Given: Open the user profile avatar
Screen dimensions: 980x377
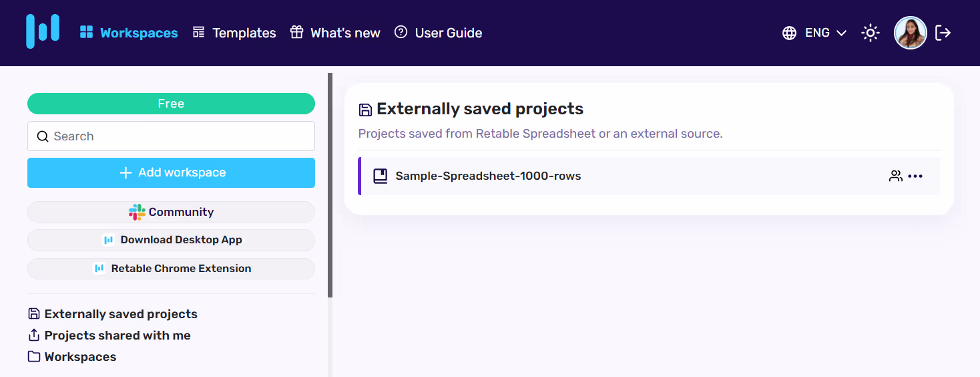Looking at the screenshot, I should click(911, 33).
